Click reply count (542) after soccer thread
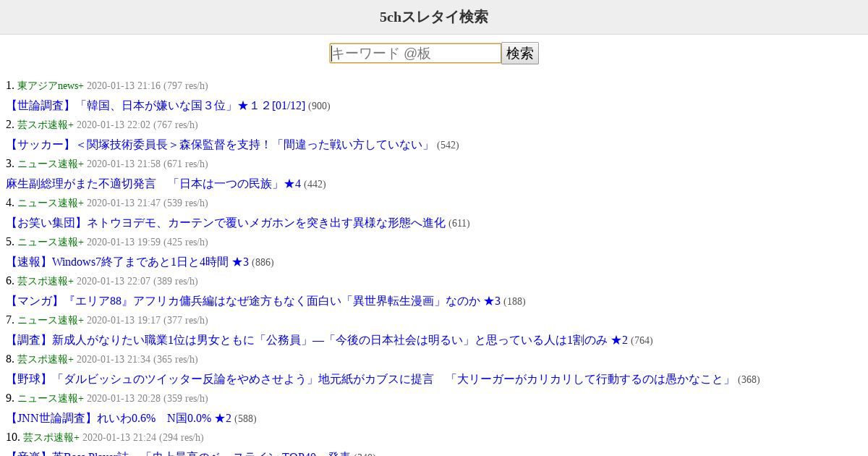This screenshot has width=868, height=456. [x=448, y=145]
